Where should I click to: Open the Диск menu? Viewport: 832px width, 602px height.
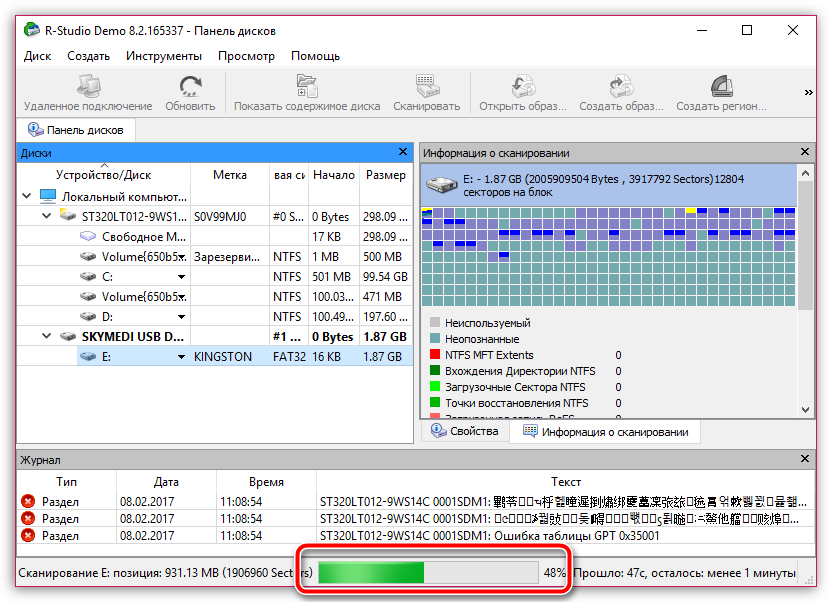(x=37, y=56)
